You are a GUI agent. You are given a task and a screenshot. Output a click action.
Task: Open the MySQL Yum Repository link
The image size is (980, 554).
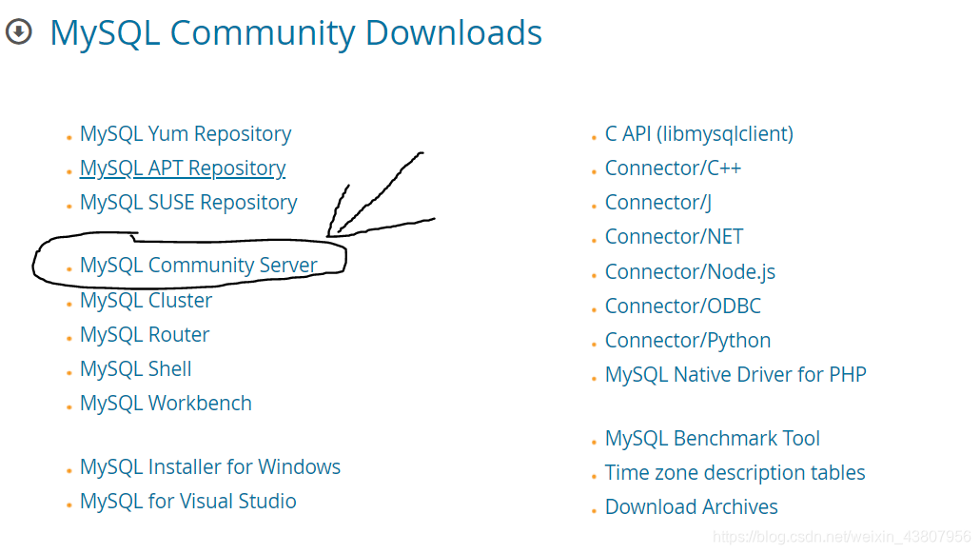[x=186, y=134]
